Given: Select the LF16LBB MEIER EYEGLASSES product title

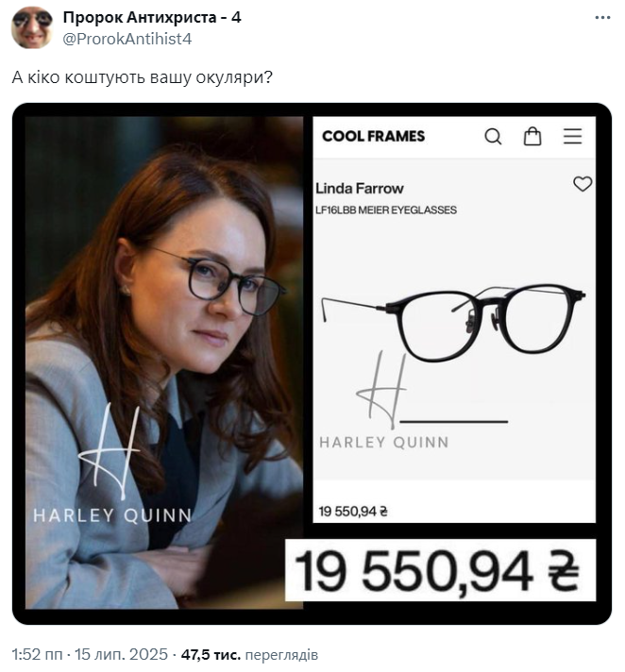Looking at the screenshot, I should (x=386, y=210).
